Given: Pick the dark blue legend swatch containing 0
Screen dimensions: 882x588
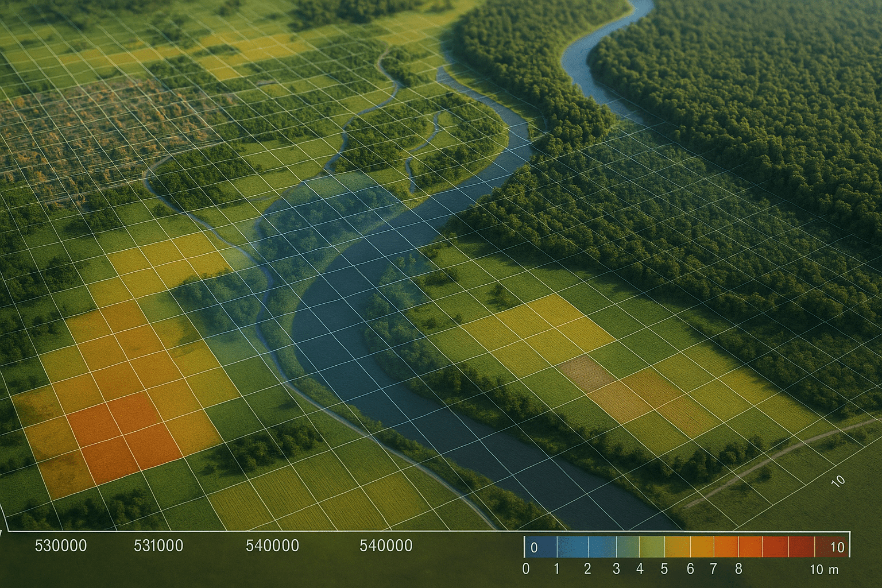Looking at the screenshot, I should click(541, 547).
